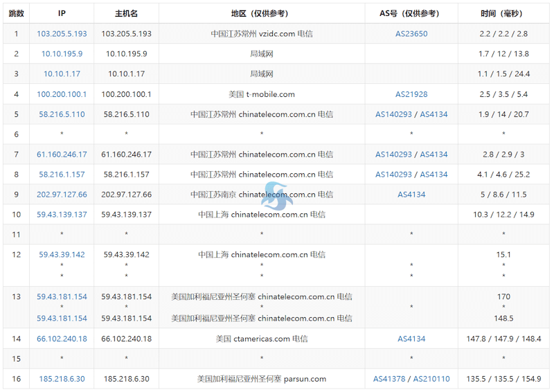Open IP link 59.43.39.142

pyautogui.click(x=62, y=255)
